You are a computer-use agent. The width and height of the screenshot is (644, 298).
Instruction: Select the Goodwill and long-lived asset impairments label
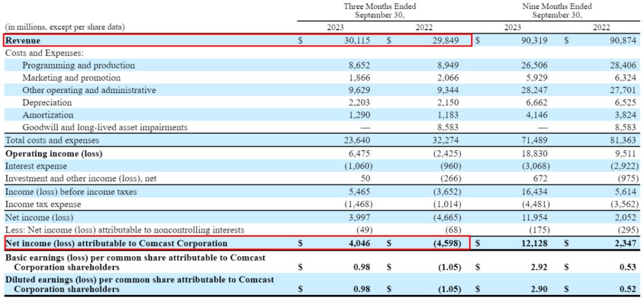[105, 128]
